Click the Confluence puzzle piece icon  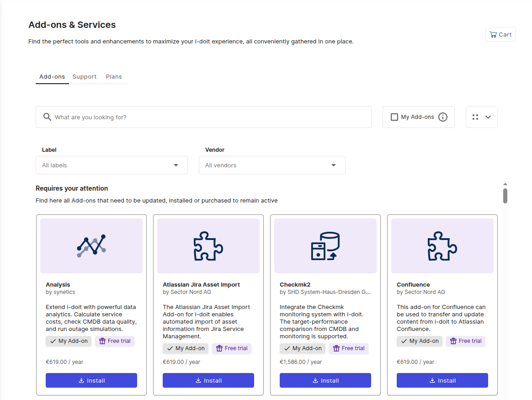(x=442, y=246)
